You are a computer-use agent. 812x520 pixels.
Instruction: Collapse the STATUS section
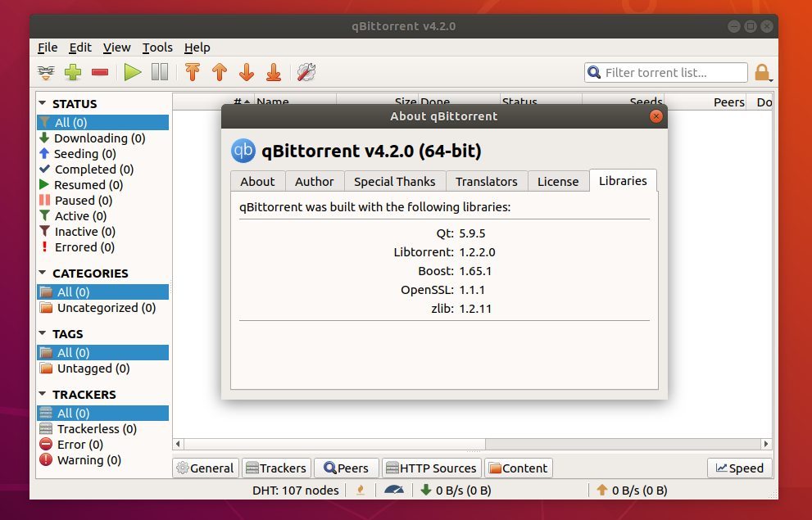(43, 103)
